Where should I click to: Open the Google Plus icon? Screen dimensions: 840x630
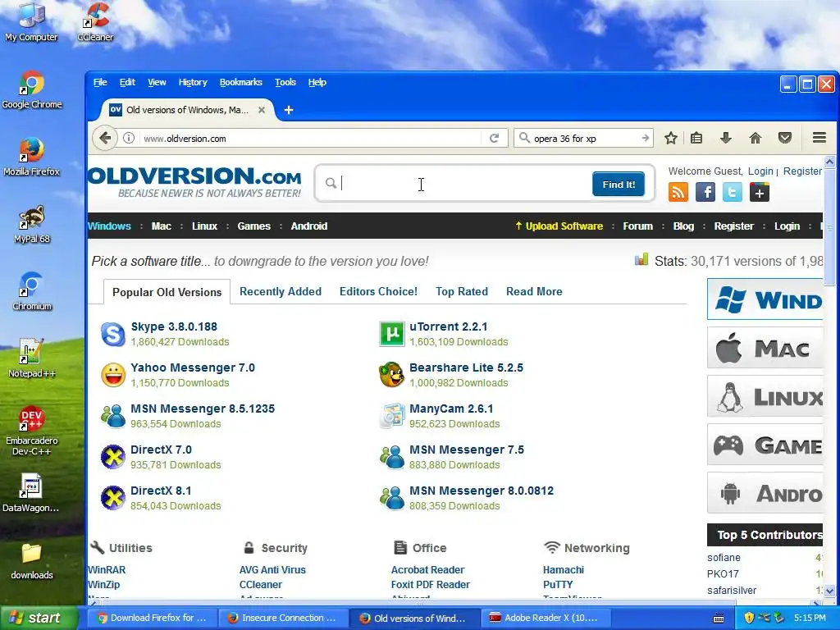click(759, 192)
